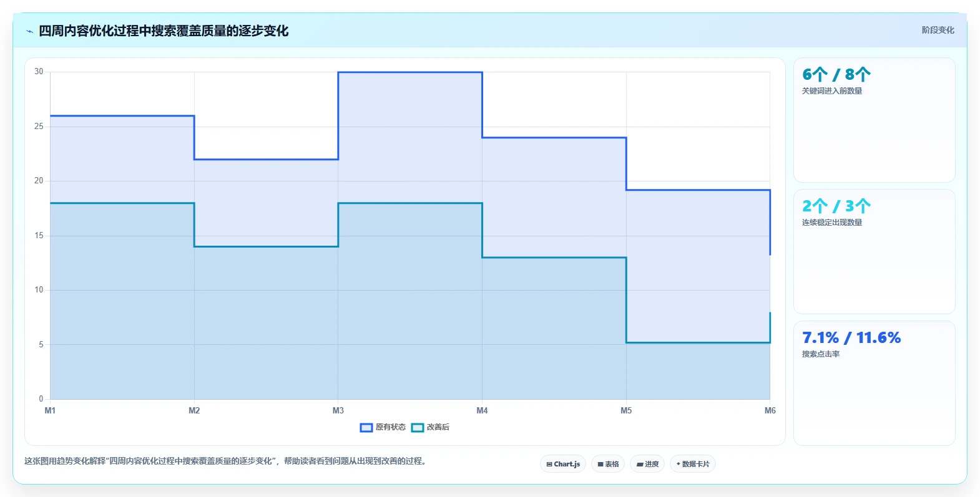Click the chart description sentence below the chart
Image resolution: width=980 pixels, height=497 pixels.
pos(225,461)
